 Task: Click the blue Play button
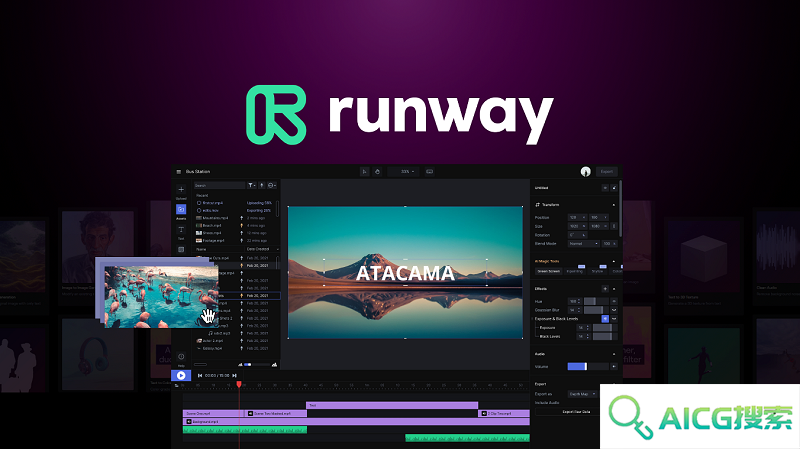click(x=181, y=376)
